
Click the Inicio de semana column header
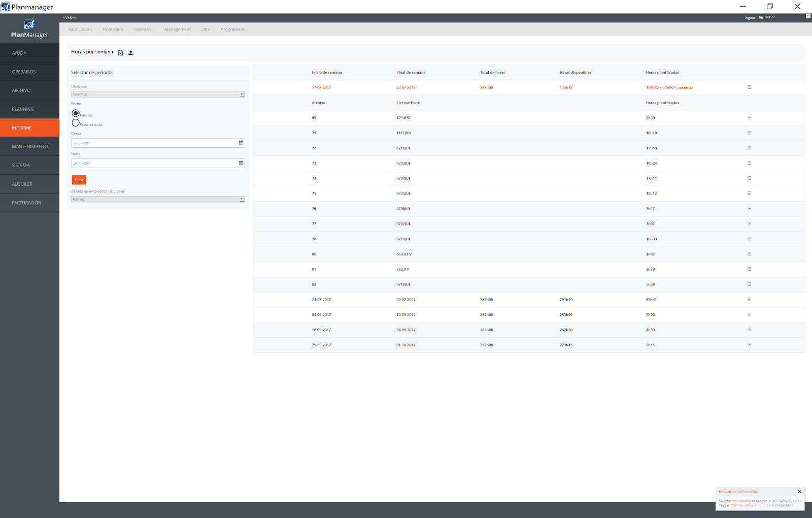(x=327, y=72)
